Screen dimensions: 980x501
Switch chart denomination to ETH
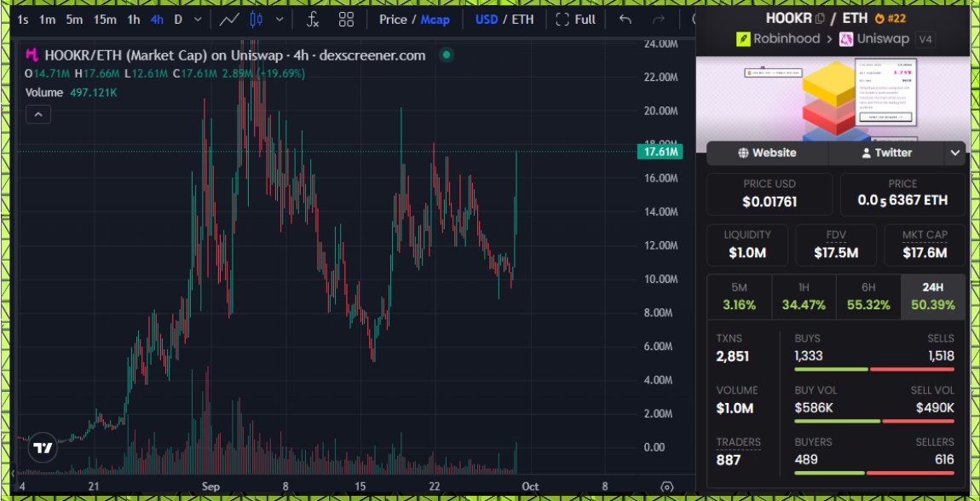coord(522,20)
